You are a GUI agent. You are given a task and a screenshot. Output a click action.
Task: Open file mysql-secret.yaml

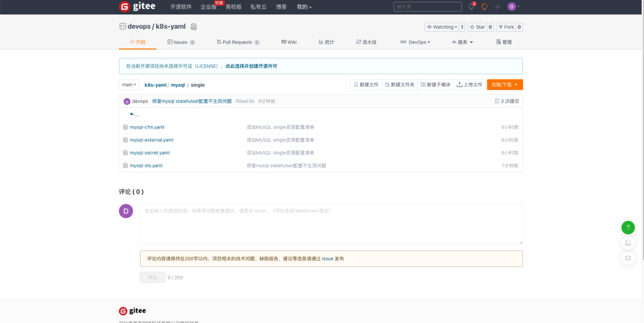150,153
